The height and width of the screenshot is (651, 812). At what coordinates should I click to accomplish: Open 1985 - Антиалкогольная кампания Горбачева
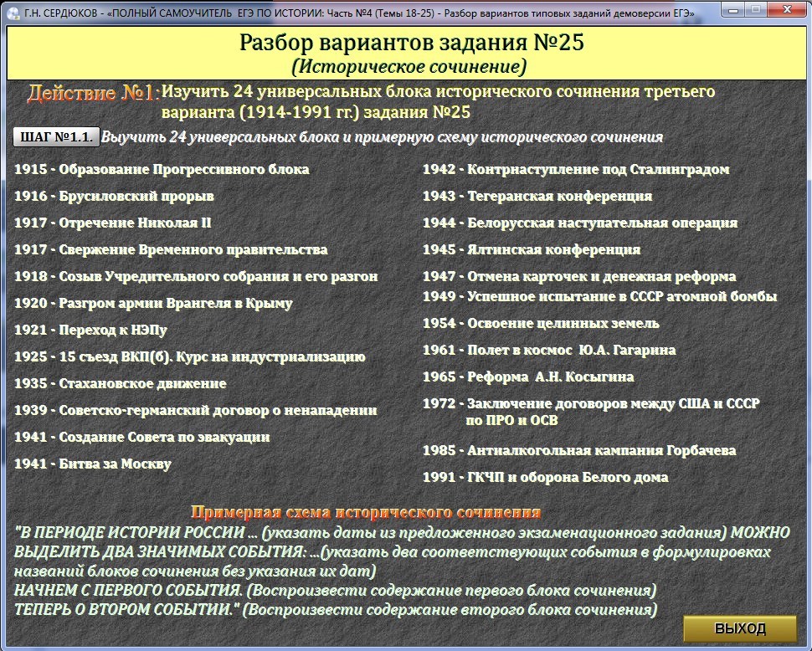579,451
